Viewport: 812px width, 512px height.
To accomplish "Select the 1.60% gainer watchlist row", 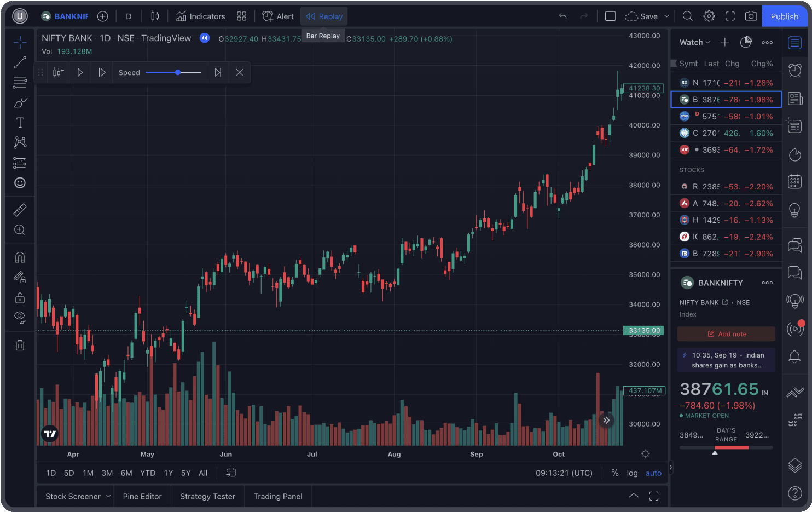I will (726, 133).
